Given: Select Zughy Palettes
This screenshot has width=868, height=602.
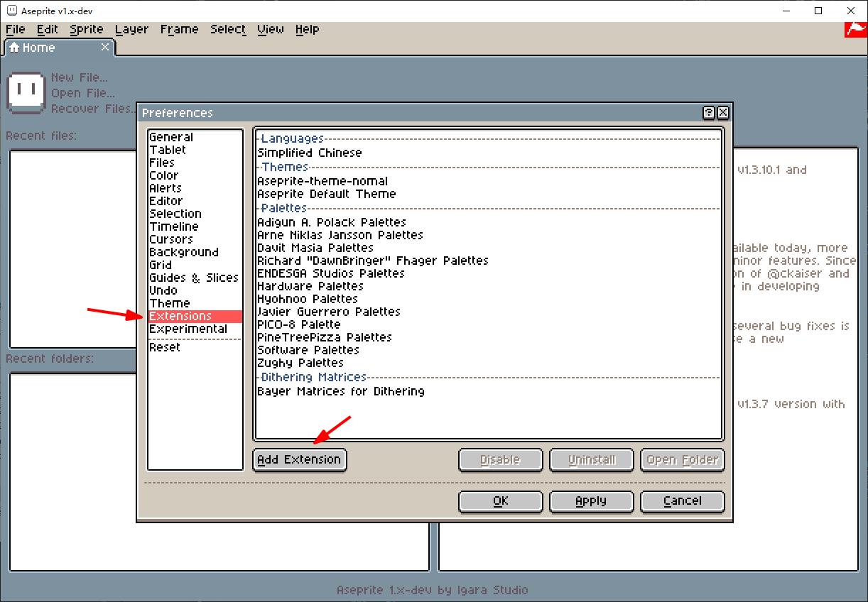Looking at the screenshot, I should coord(489,363).
